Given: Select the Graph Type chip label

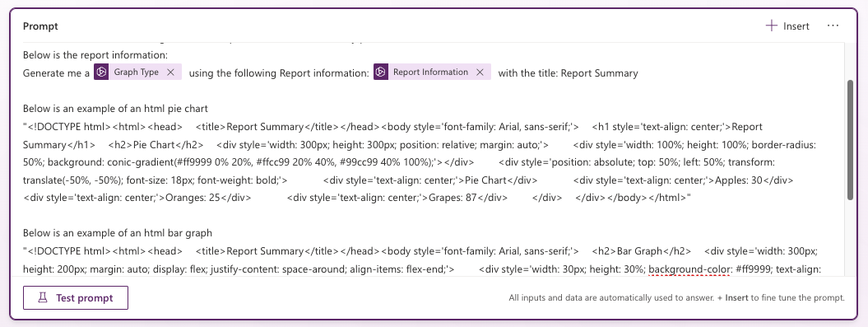Looking at the screenshot, I should 137,72.
